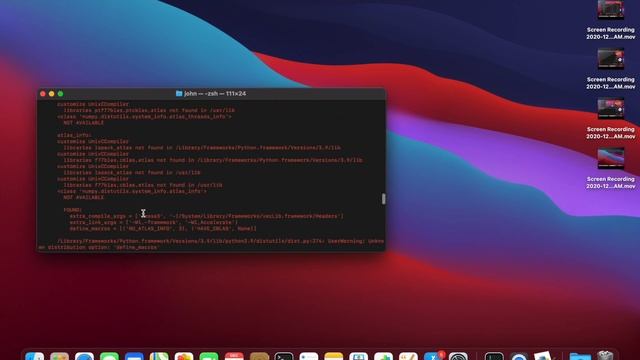
Task: Click the "libraries lapack_atlas not found in /usr/lib" line
Action: (132, 173)
